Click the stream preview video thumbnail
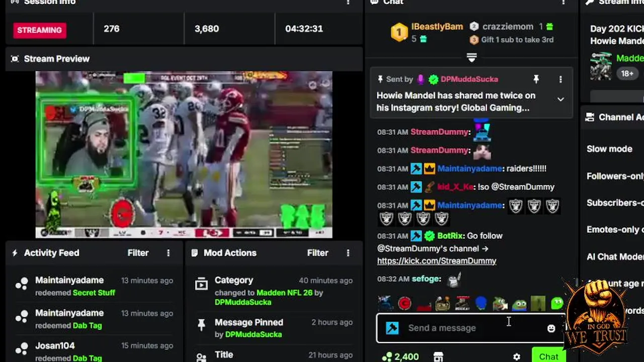The image size is (644, 362). [x=184, y=154]
